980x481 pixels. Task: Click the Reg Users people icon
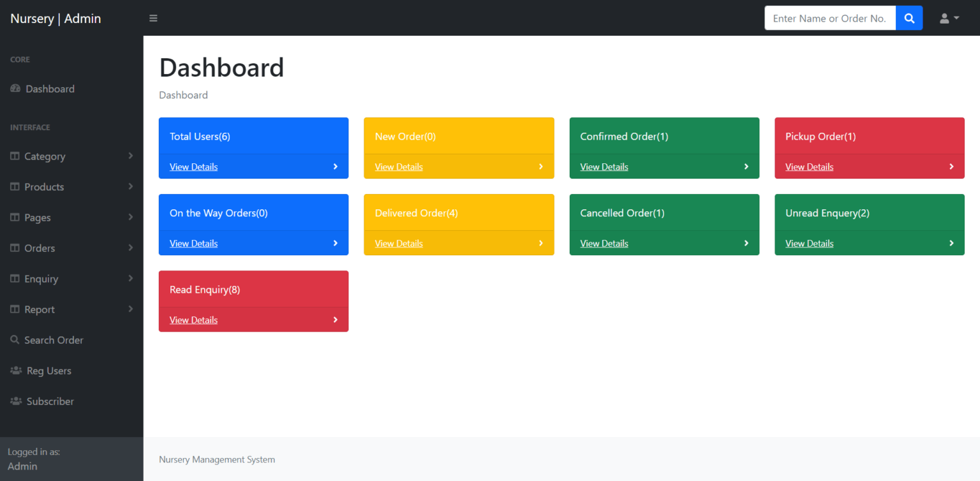pos(15,370)
